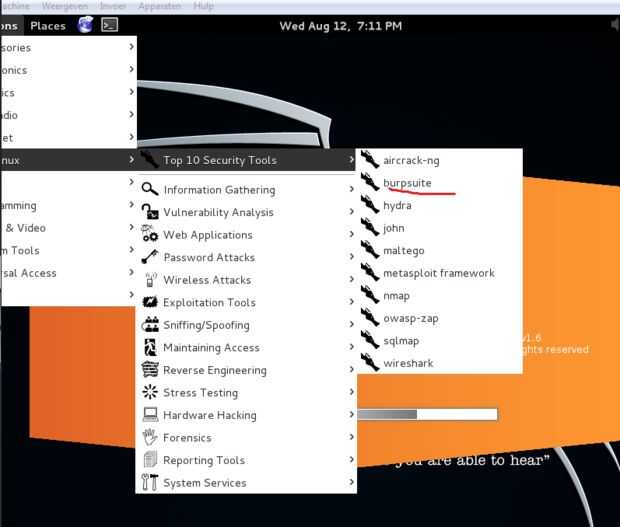Click the icon beside burpsuite

click(x=370, y=182)
